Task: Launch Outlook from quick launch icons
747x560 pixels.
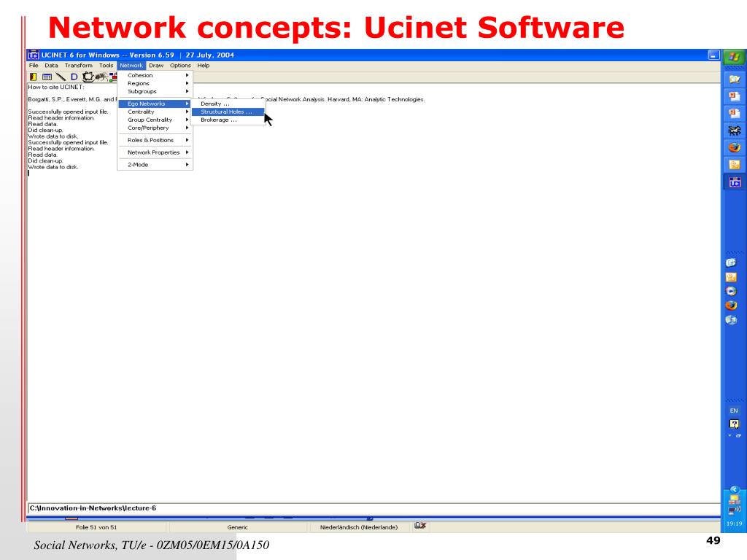Action: [731, 276]
